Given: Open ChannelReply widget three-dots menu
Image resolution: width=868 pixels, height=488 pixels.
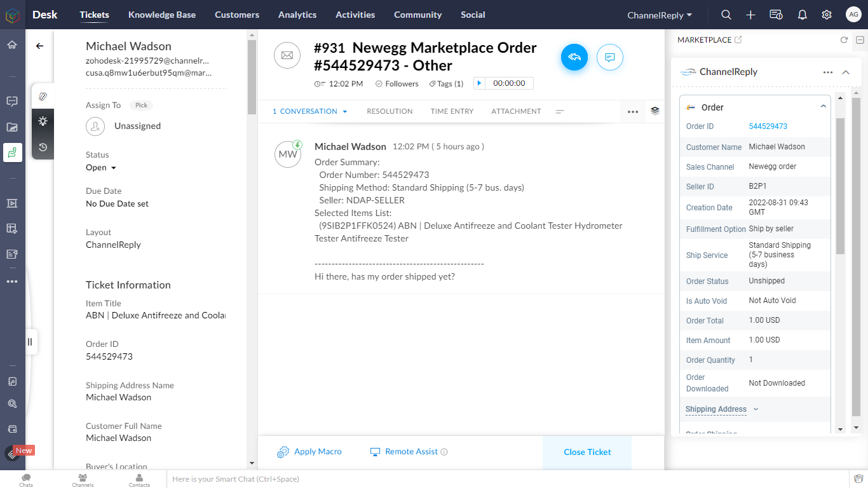Looking at the screenshot, I should [827, 72].
